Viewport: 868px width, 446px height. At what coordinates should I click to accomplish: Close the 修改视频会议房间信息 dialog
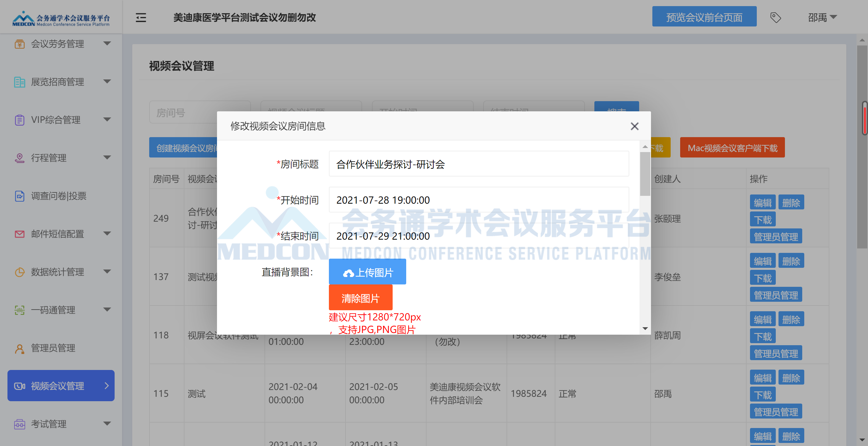tap(634, 126)
